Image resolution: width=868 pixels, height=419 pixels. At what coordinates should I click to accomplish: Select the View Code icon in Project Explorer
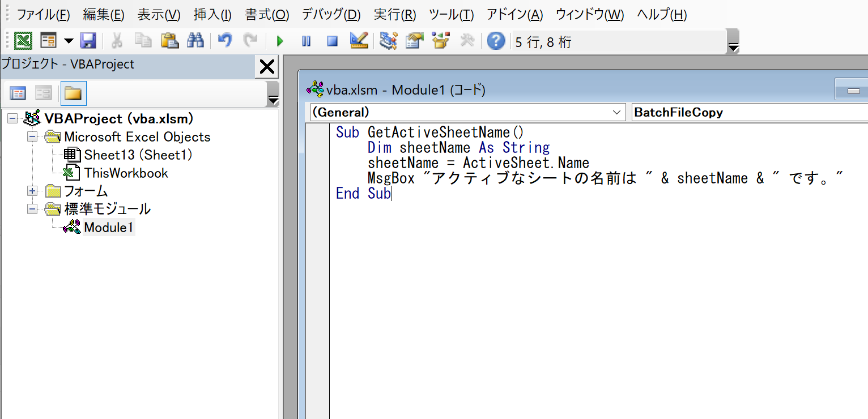click(18, 93)
